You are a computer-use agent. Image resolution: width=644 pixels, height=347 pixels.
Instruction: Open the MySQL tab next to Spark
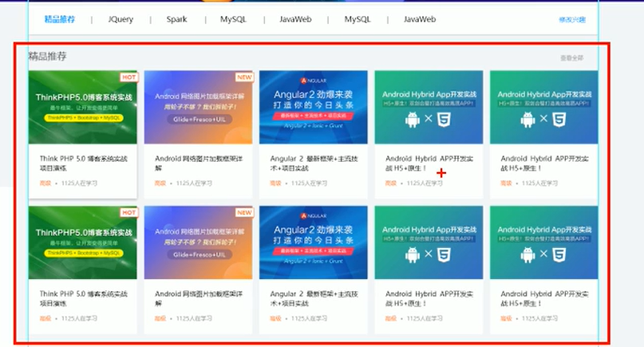(x=233, y=19)
